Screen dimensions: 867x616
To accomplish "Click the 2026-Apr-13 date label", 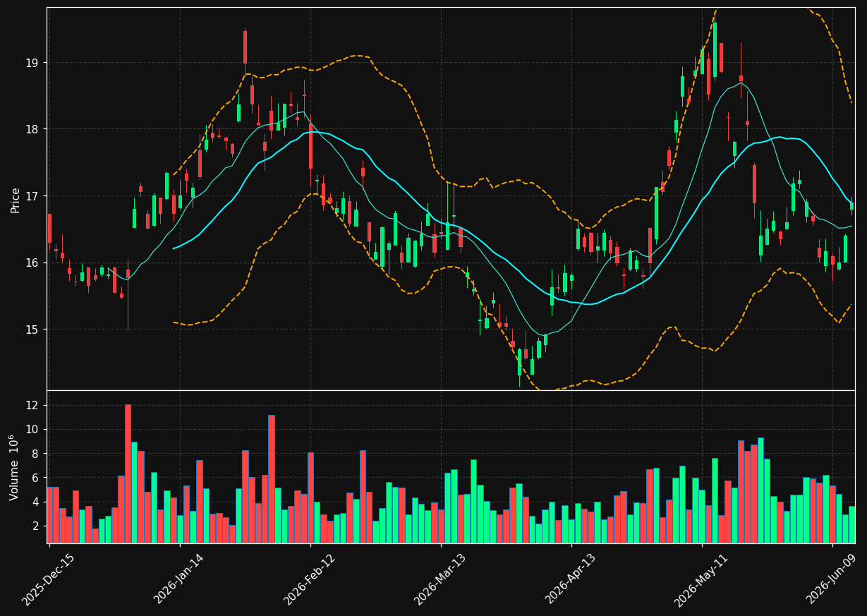I will (570, 580).
